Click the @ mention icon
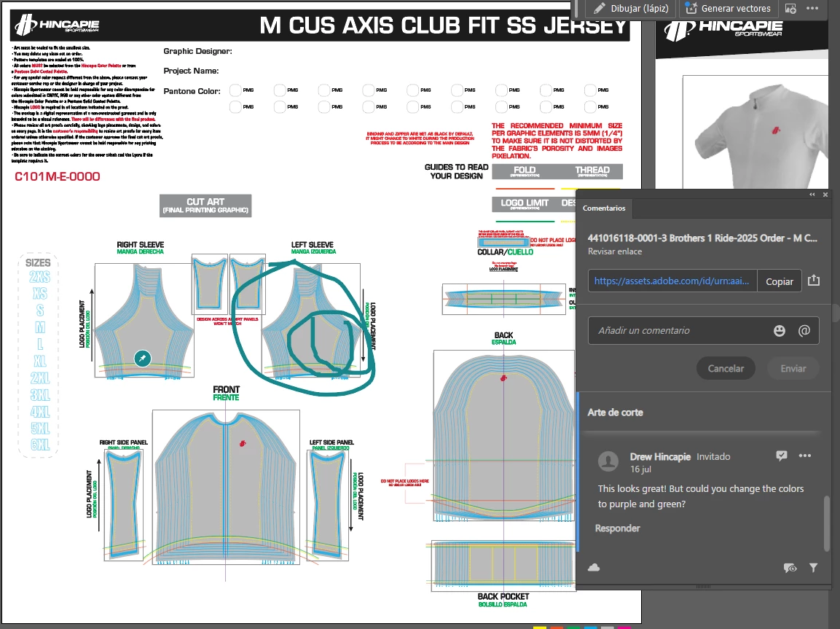The width and height of the screenshot is (840, 629). click(x=804, y=331)
